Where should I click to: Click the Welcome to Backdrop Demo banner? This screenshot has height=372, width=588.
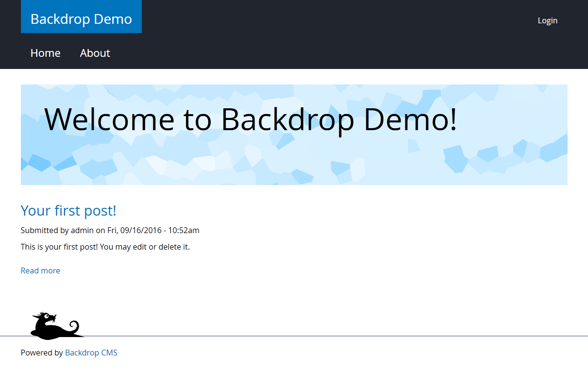click(x=294, y=135)
